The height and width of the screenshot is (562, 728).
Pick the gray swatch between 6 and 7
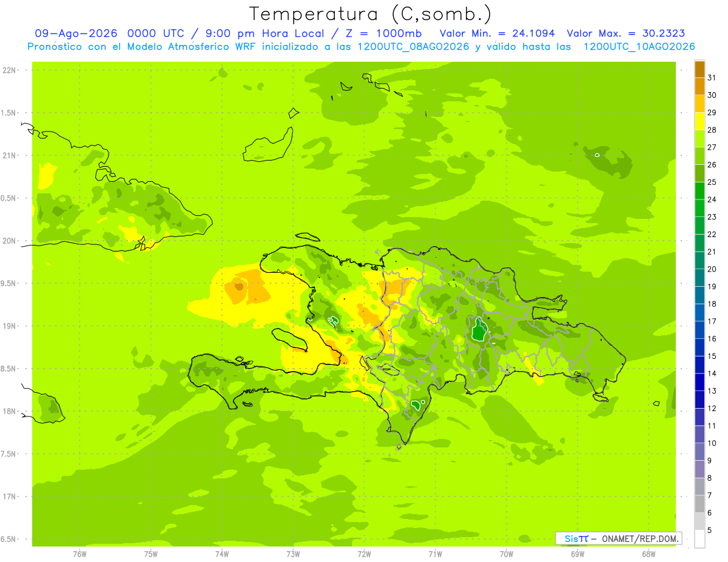click(x=699, y=504)
